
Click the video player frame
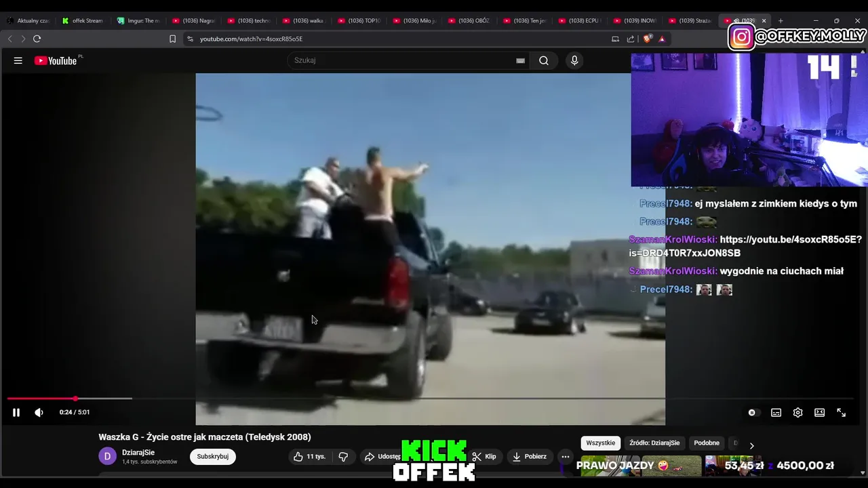pyautogui.click(x=430, y=249)
